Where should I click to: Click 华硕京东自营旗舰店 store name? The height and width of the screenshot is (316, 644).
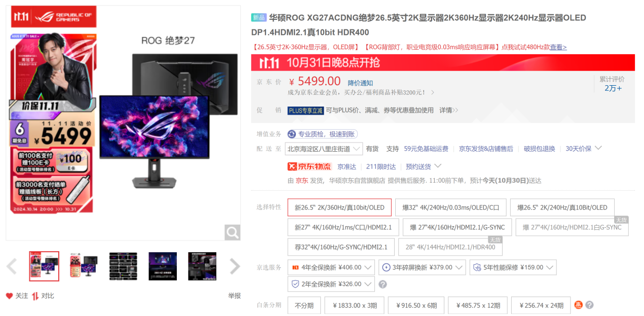coord(357,181)
